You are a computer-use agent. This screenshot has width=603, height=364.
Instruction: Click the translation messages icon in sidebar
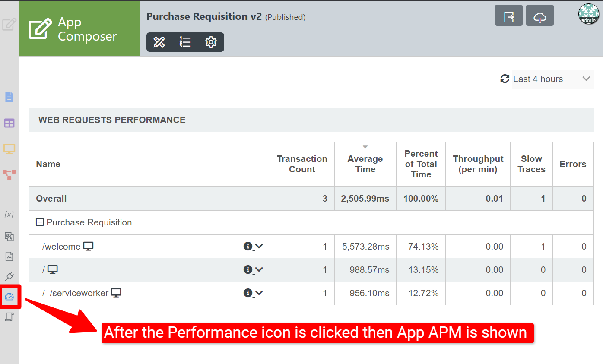click(x=9, y=236)
